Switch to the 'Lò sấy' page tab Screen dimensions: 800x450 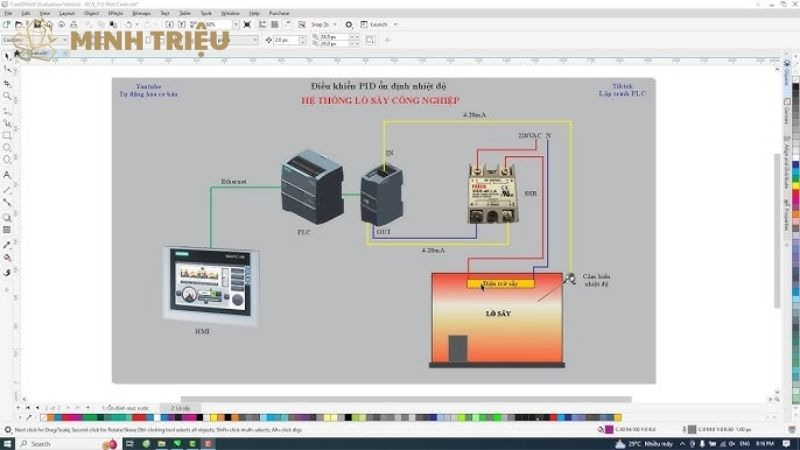180,408
